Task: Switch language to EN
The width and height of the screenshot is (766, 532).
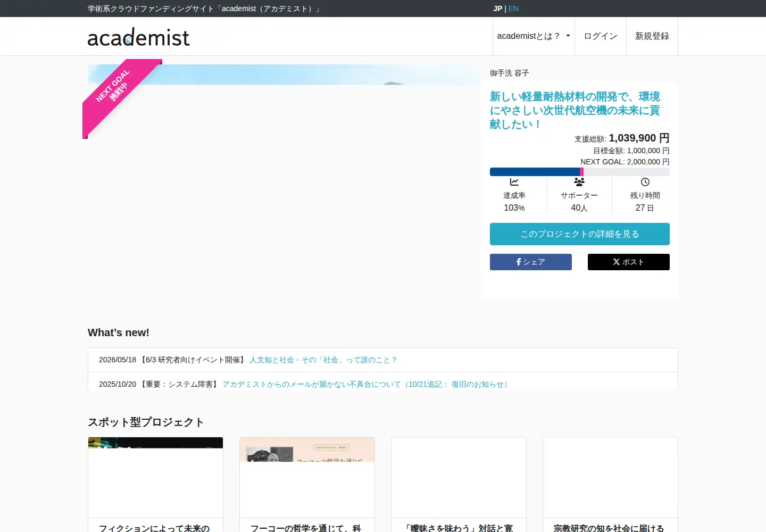Action: pyautogui.click(x=513, y=9)
